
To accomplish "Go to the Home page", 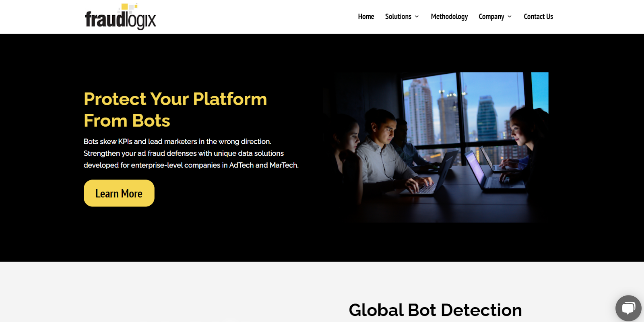I will pyautogui.click(x=366, y=17).
